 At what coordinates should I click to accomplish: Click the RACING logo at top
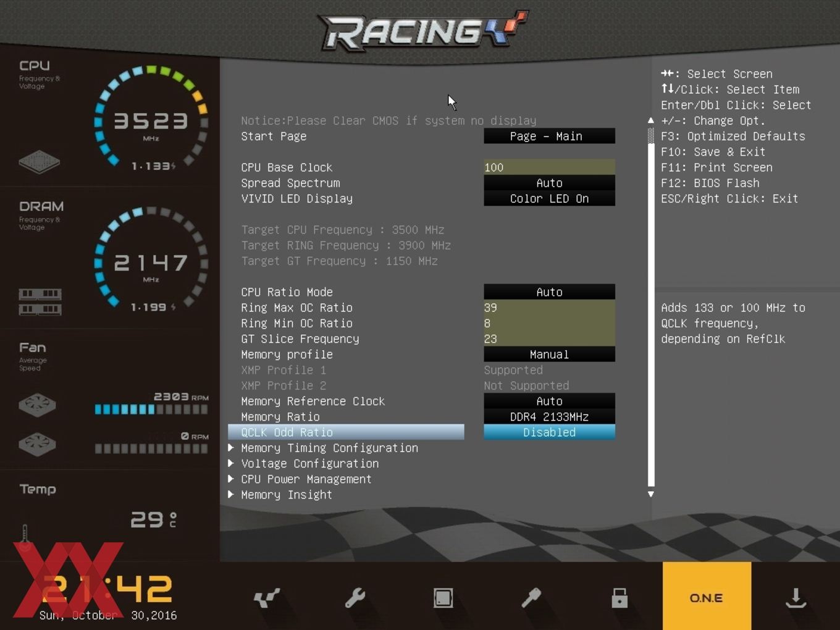[423, 30]
